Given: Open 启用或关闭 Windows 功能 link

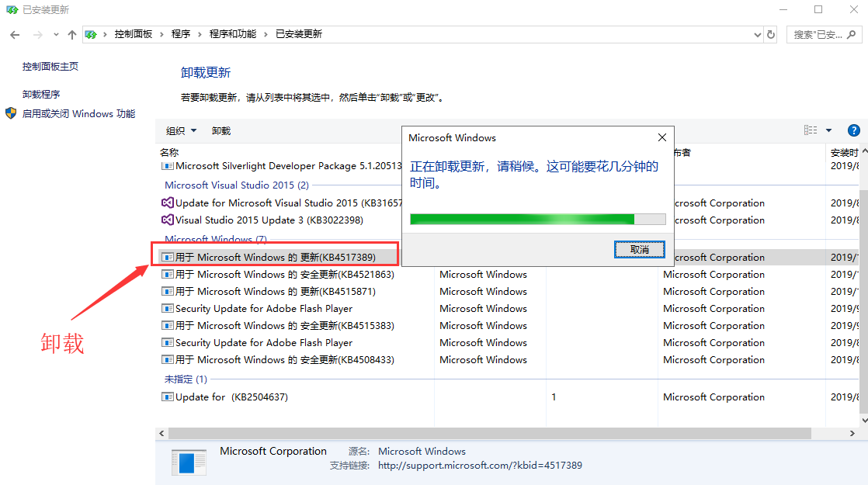Looking at the screenshot, I should click(x=78, y=114).
